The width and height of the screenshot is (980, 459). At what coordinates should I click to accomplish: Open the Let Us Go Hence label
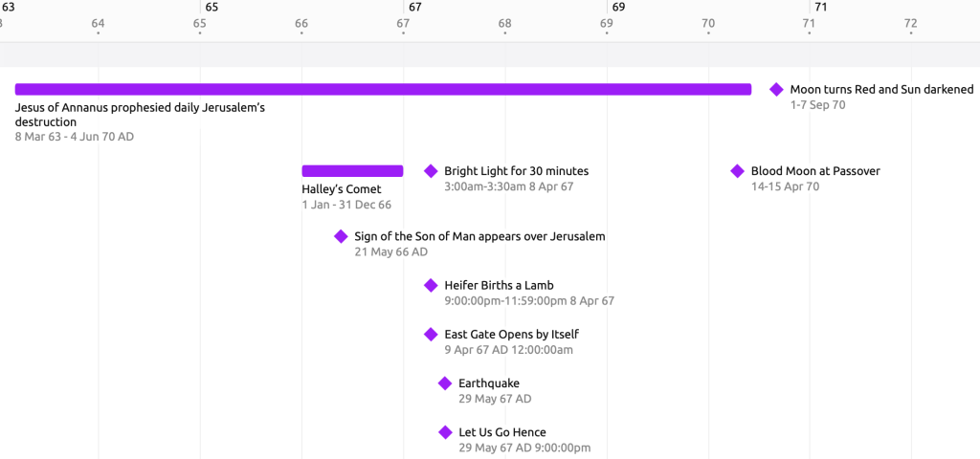coord(502,432)
